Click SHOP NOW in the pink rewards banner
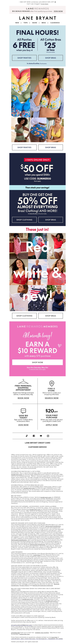 pos(37,362)
